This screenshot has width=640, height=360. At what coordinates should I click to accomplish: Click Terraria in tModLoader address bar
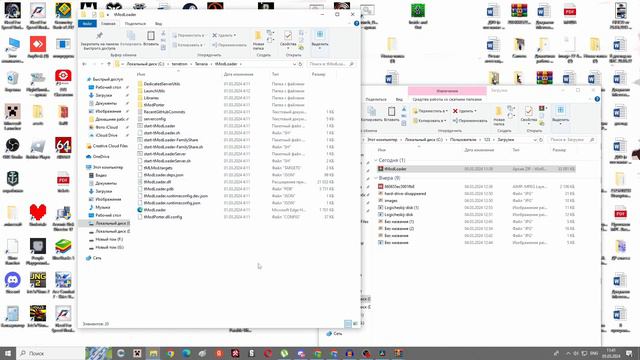pos(201,64)
